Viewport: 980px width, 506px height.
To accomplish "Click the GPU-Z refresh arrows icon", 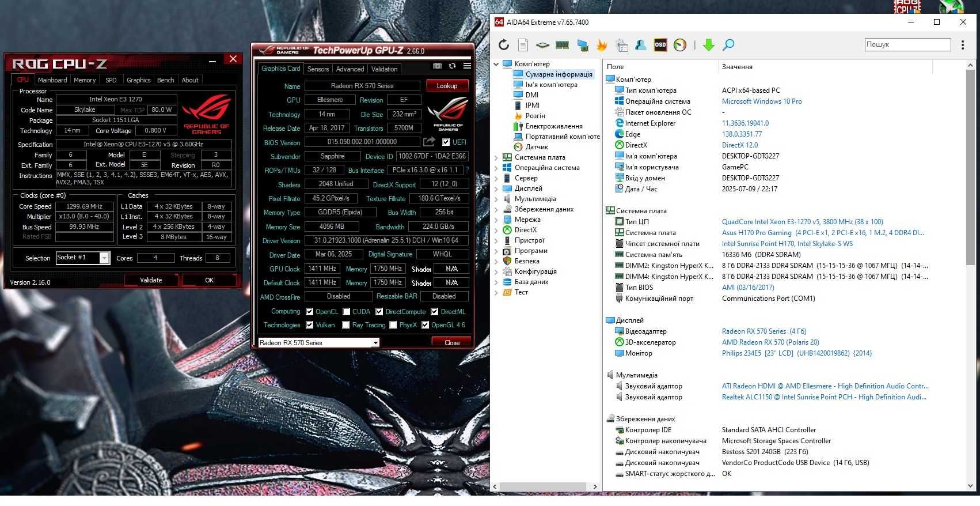I will pyautogui.click(x=452, y=66).
